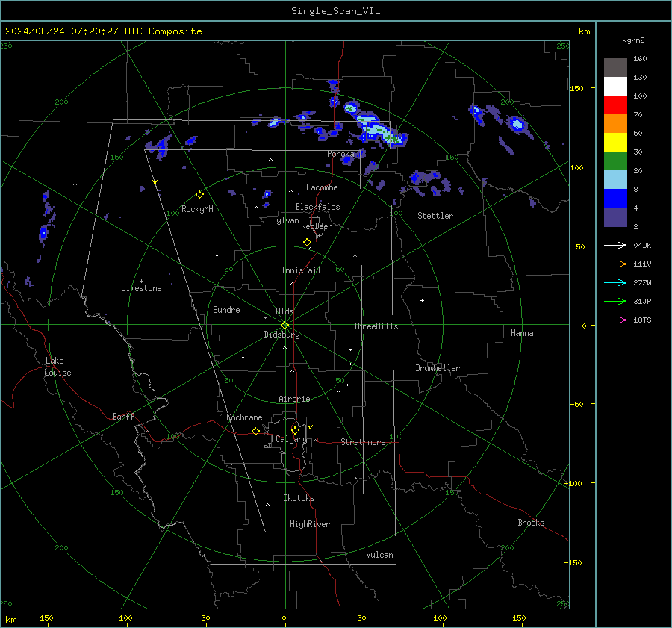
Task: Click the Olds city label
Action: point(284,311)
